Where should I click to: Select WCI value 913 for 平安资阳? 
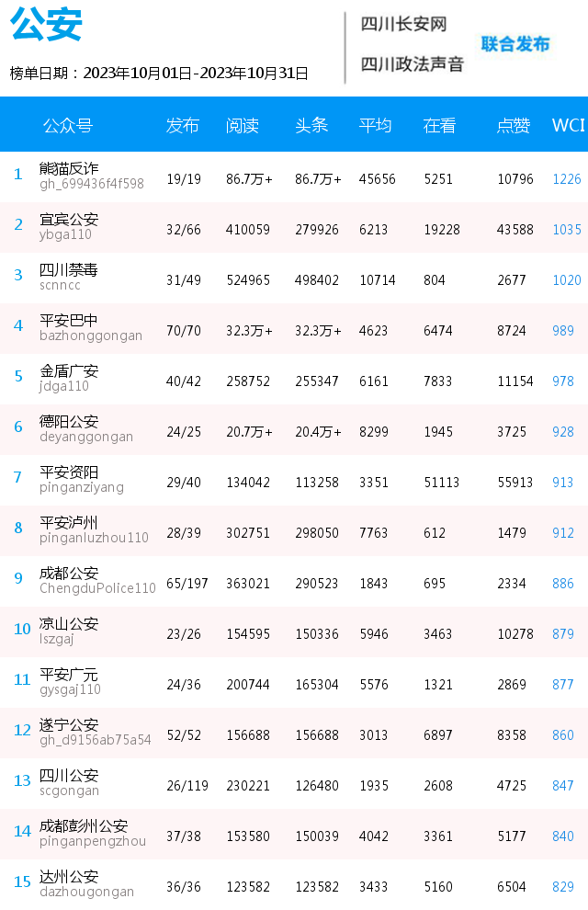tap(562, 483)
